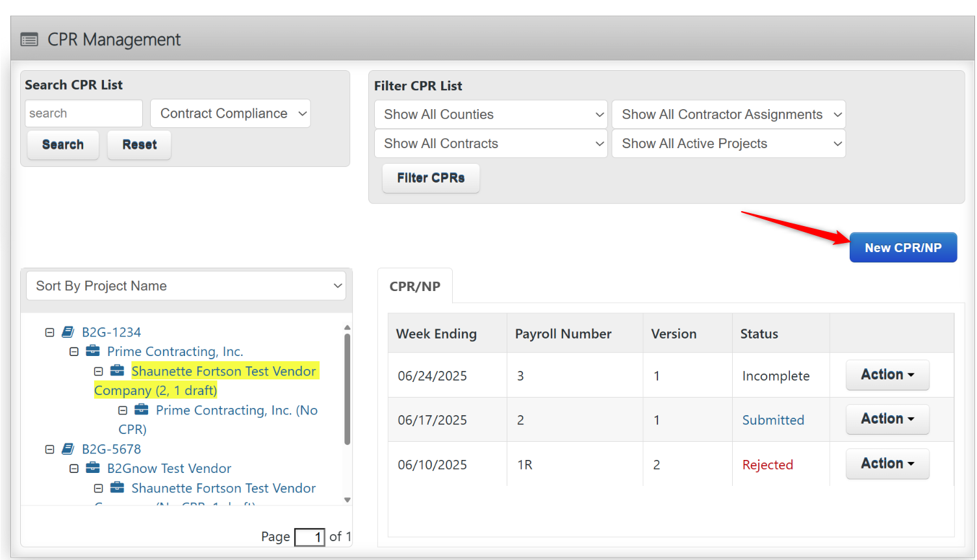This screenshot has height=560, width=977.
Task: Open the Contract Compliance search dropdown
Action: click(230, 113)
